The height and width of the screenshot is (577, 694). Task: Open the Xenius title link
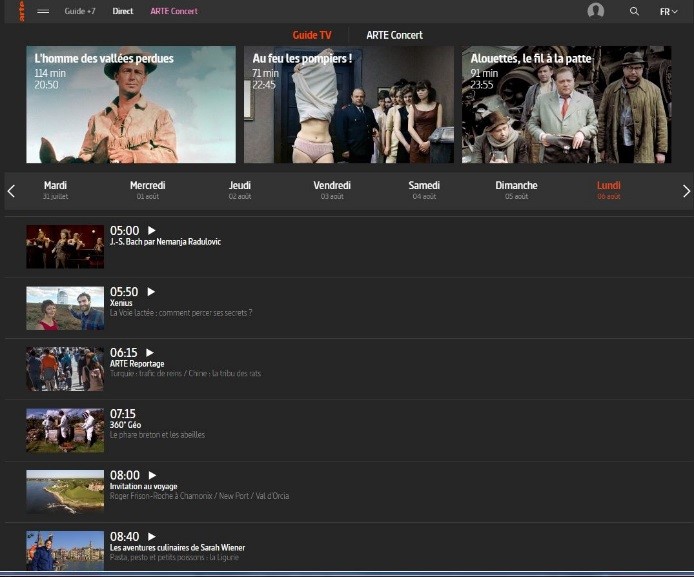(121, 303)
